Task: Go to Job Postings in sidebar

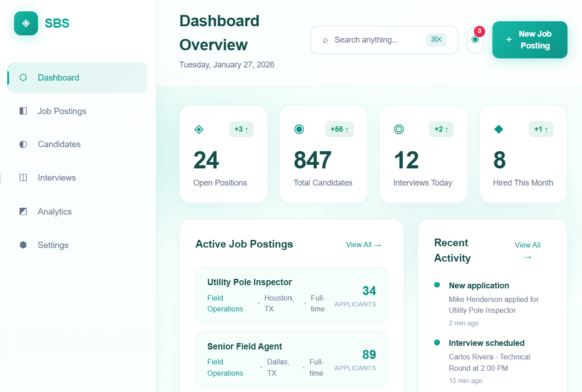Action: point(62,111)
